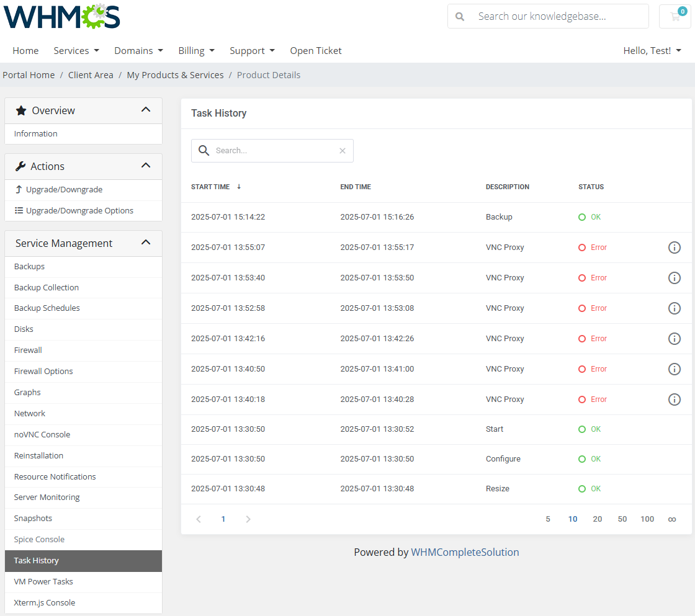Open Upgrade/Downgrade action

tap(83, 190)
